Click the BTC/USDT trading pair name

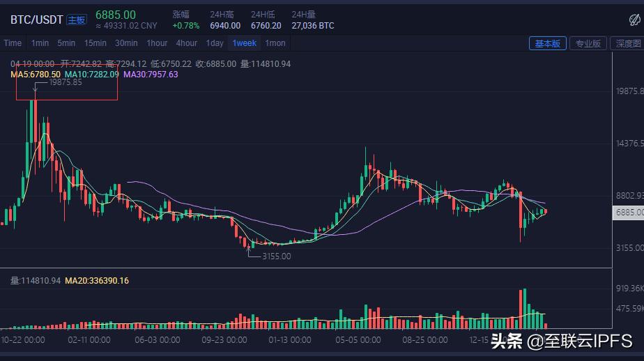click(36, 20)
